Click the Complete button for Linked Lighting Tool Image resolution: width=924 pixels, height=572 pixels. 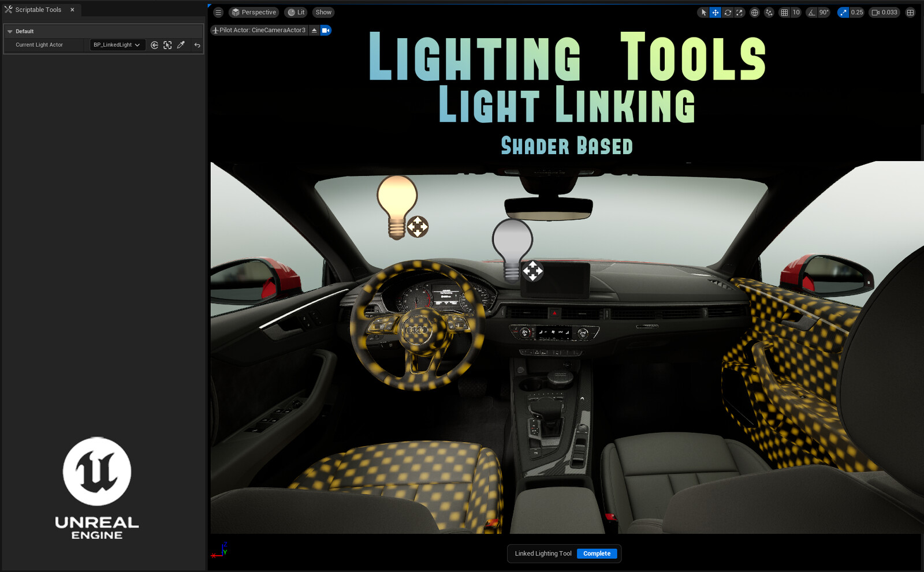coord(597,554)
